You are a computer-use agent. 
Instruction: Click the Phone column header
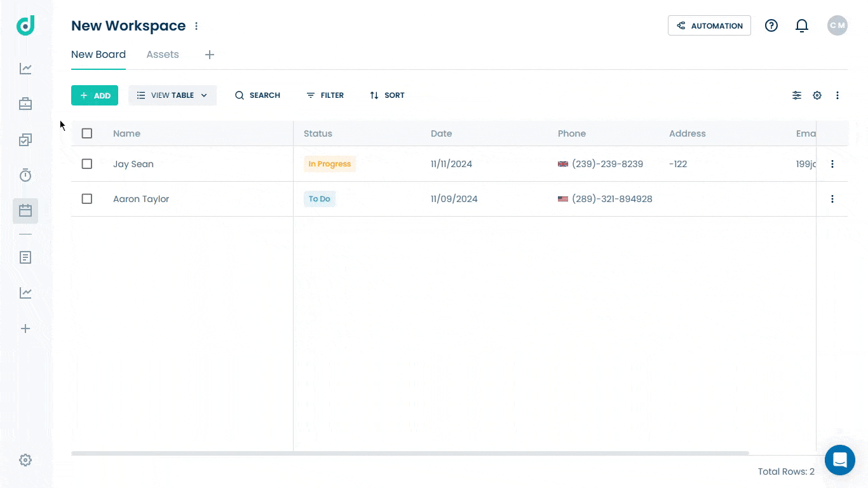(572, 133)
